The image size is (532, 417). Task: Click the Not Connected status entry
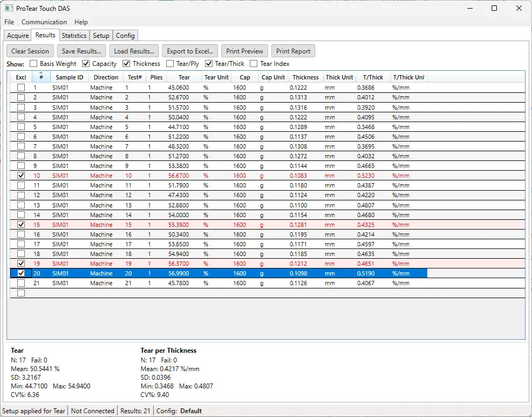pos(93,411)
